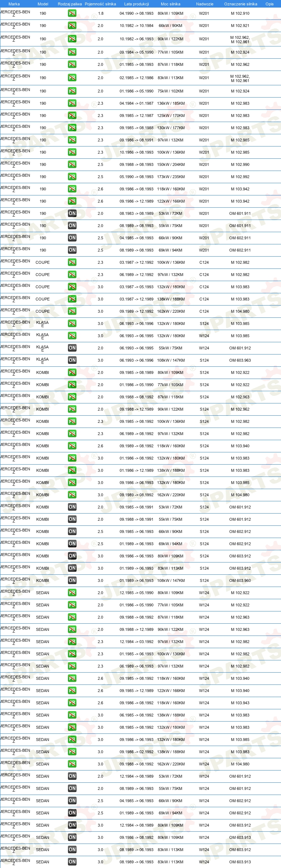This screenshot has height=868, width=281.
Task: Click the Oznaczenie silnika column header
Action: click(x=241, y=4)
